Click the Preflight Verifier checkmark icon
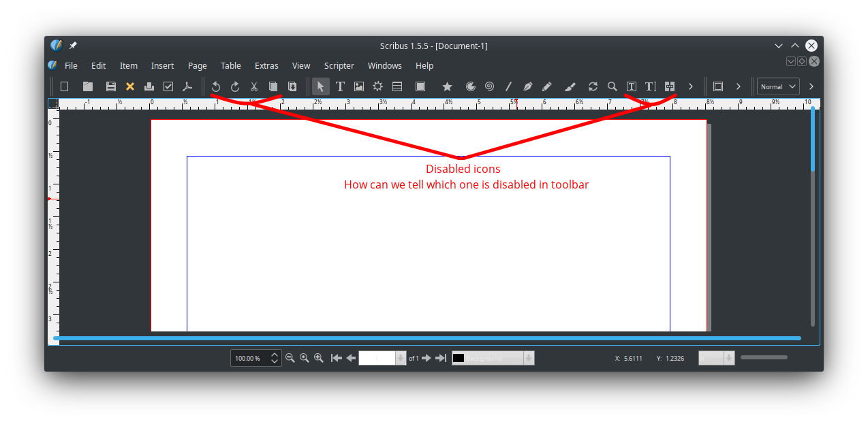 click(x=168, y=86)
